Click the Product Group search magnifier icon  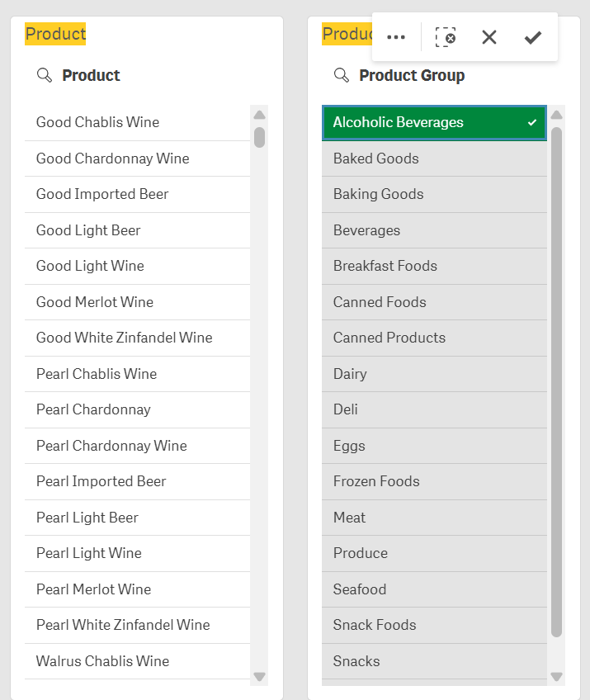coord(342,75)
